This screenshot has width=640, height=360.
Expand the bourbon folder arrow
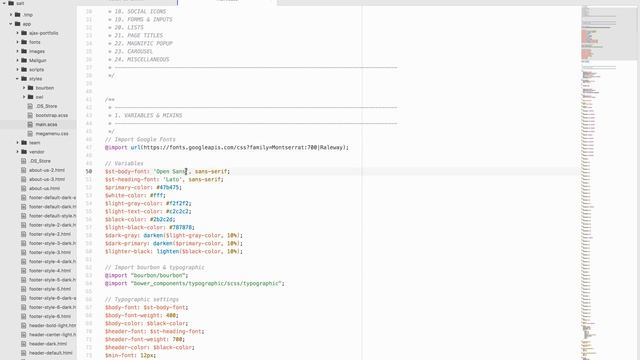click(24, 88)
